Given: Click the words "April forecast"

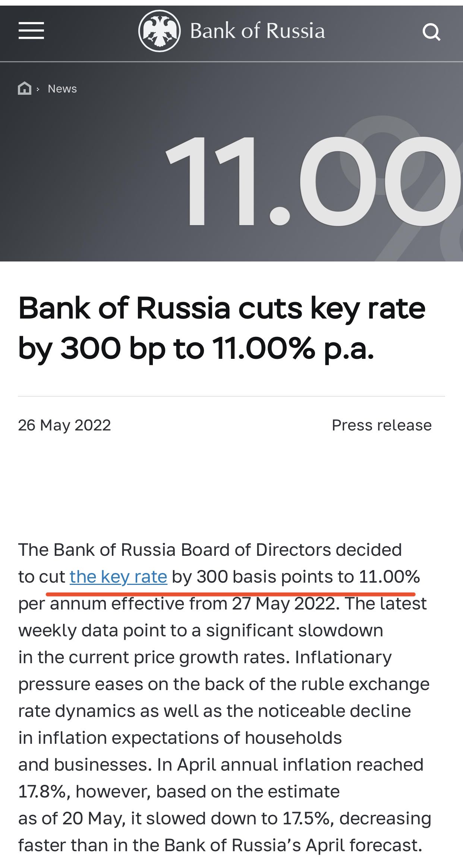Looking at the screenshot, I should point(363,845).
